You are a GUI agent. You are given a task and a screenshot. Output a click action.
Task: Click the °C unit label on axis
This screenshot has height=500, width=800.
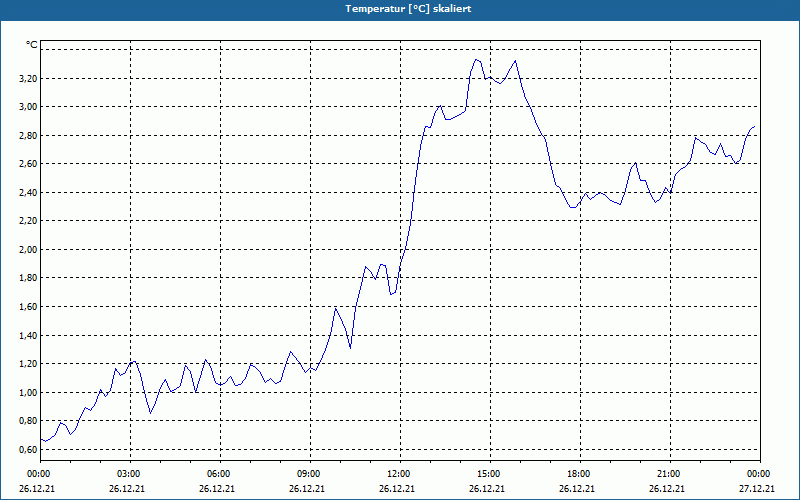(x=31, y=45)
